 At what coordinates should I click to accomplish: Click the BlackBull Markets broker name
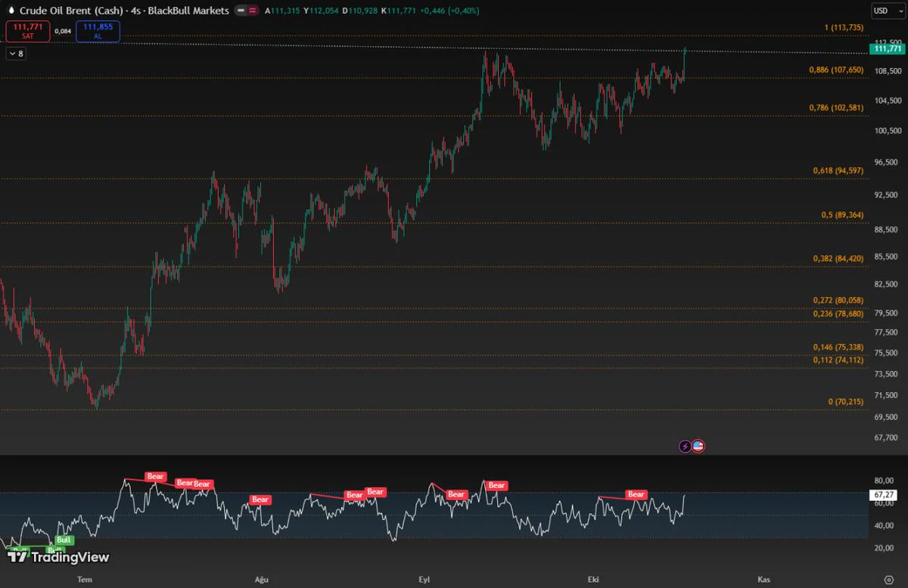tap(189, 11)
